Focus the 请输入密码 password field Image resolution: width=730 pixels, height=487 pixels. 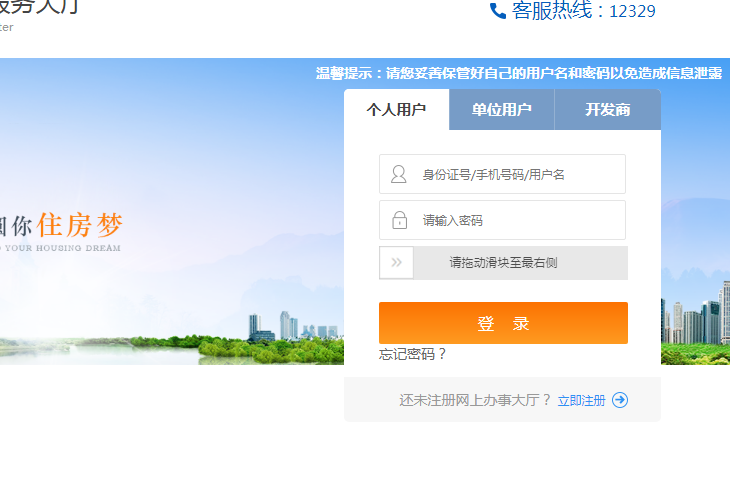(x=502, y=220)
